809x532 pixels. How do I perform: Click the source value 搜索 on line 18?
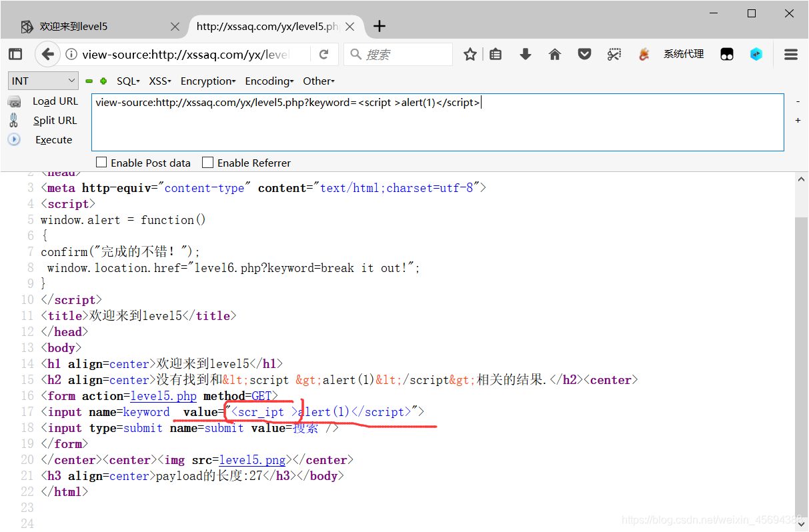coord(306,428)
